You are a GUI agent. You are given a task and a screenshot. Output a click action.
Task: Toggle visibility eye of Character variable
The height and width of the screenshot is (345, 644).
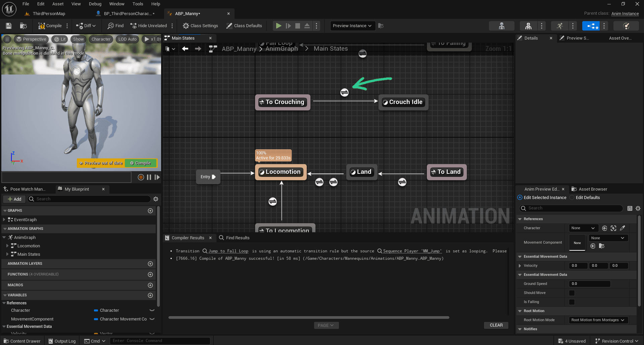point(152,310)
